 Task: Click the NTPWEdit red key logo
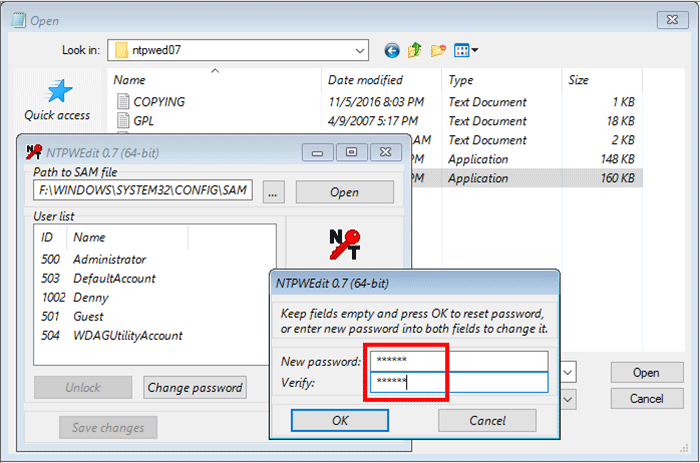click(344, 244)
